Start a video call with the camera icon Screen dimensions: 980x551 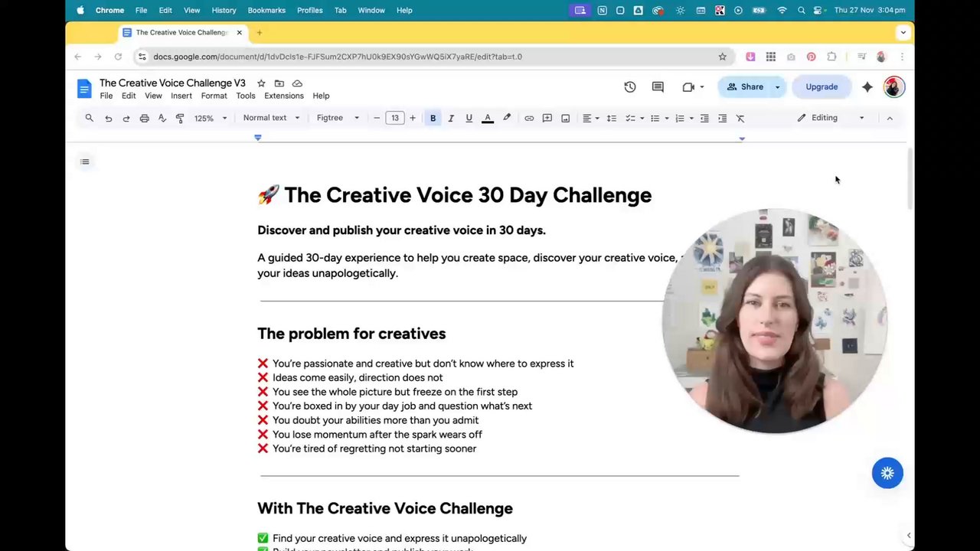688,87
